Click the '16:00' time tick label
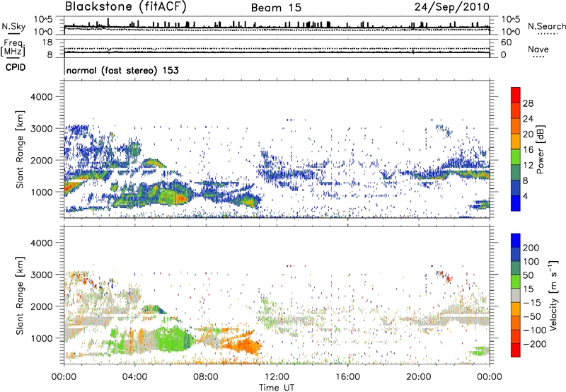The width and height of the screenshot is (566, 392). (x=347, y=377)
